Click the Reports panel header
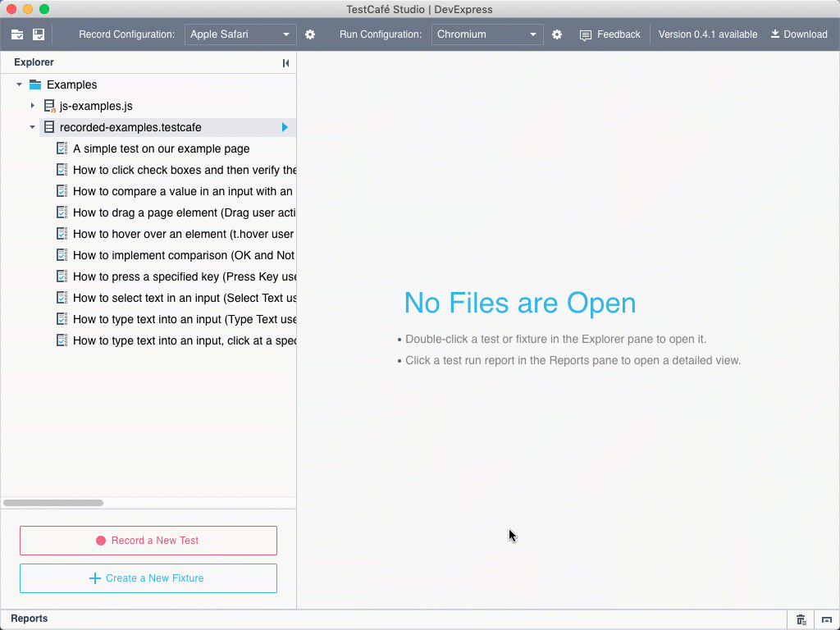Image resolution: width=840 pixels, height=630 pixels. pos(30,619)
